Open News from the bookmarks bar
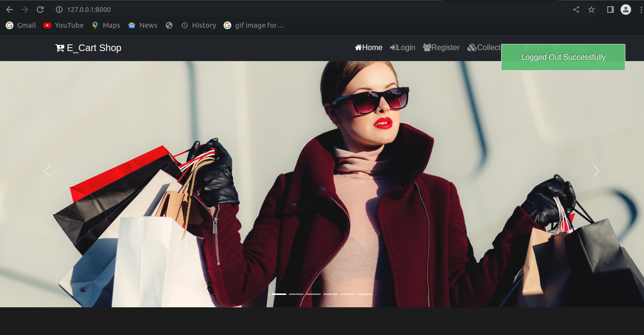644x335 pixels. pos(143,25)
